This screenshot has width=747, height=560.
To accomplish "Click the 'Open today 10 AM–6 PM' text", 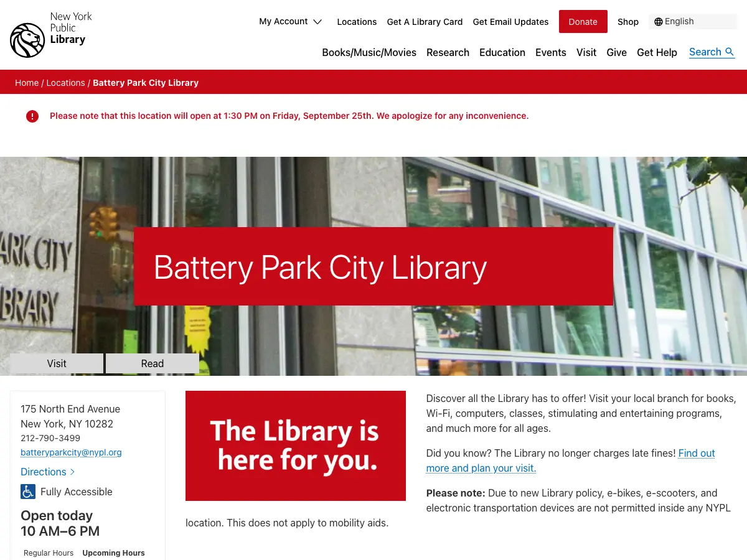I will coord(60,523).
